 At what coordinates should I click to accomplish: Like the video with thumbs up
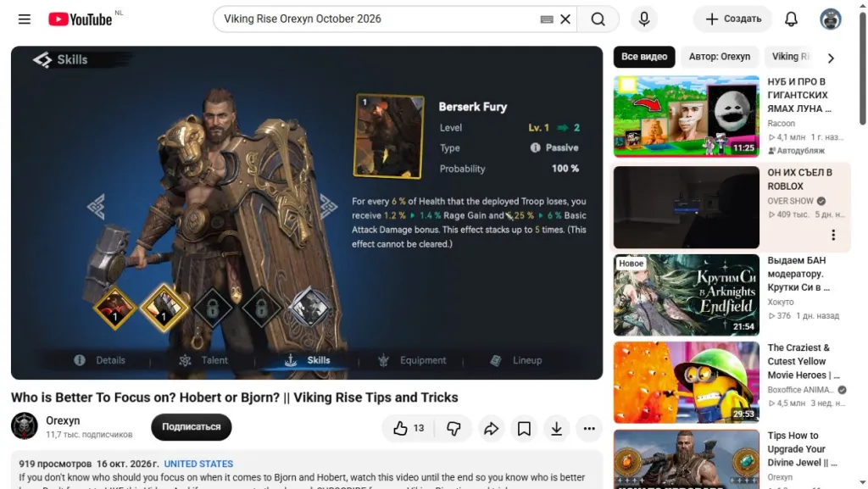(x=409, y=428)
